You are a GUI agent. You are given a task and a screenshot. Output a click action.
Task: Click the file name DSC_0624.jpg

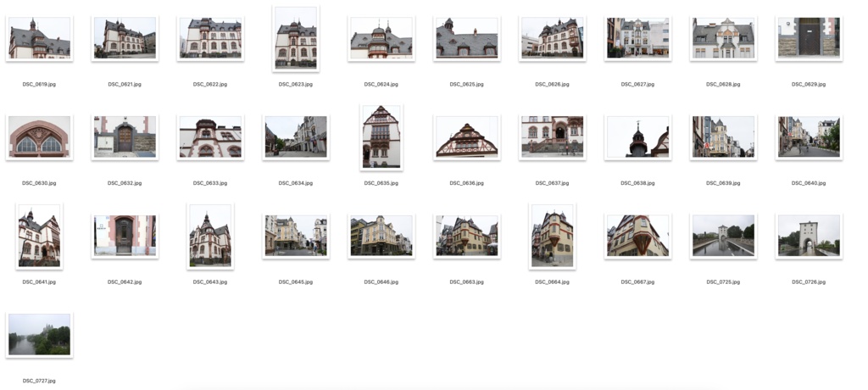(381, 84)
